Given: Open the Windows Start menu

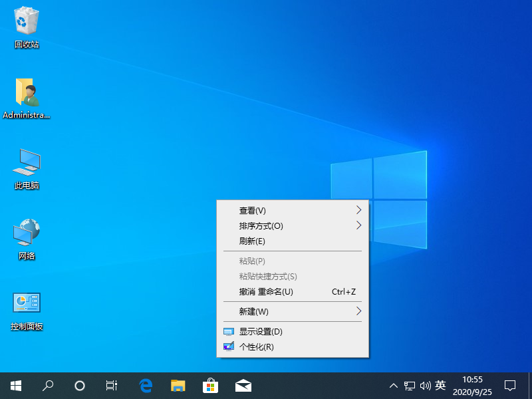Looking at the screenshot, I should [16, 385].
